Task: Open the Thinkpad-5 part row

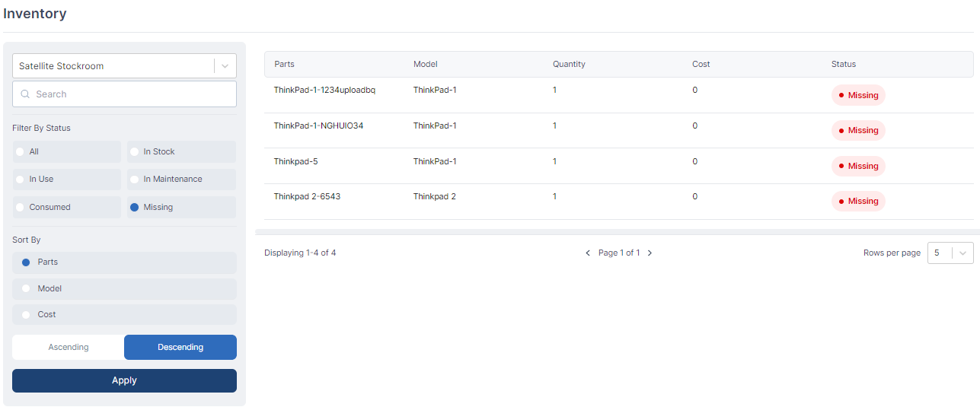Action: click(x=618, y=166)
